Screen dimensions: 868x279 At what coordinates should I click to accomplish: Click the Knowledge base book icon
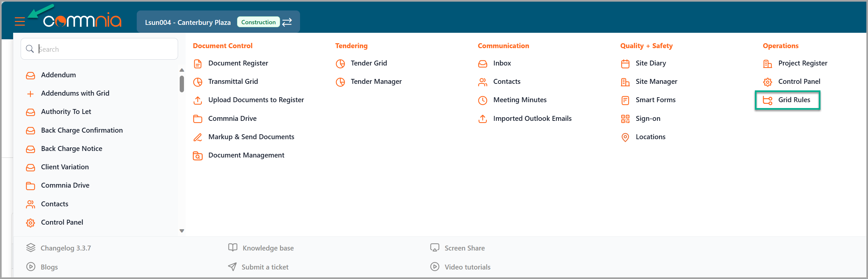coord(232,248)
